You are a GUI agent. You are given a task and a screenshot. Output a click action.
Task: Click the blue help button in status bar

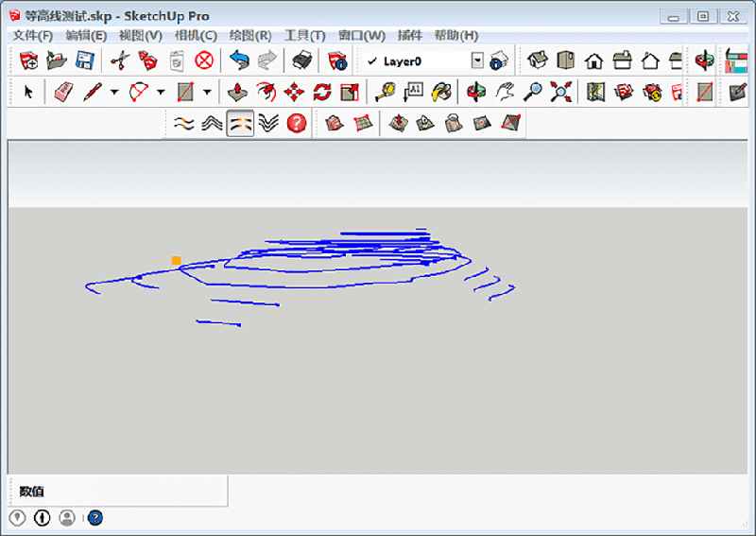coord(94,517)
